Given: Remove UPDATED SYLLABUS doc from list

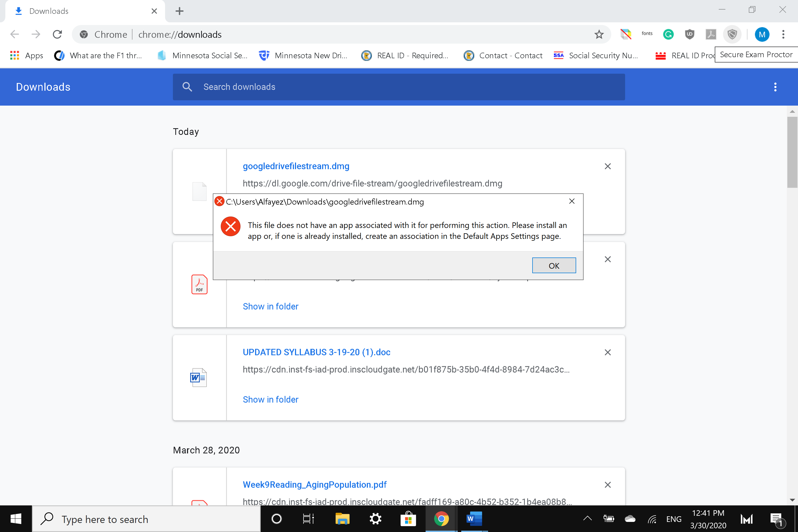Looking at the screenshot, I should tap(607, 352).
